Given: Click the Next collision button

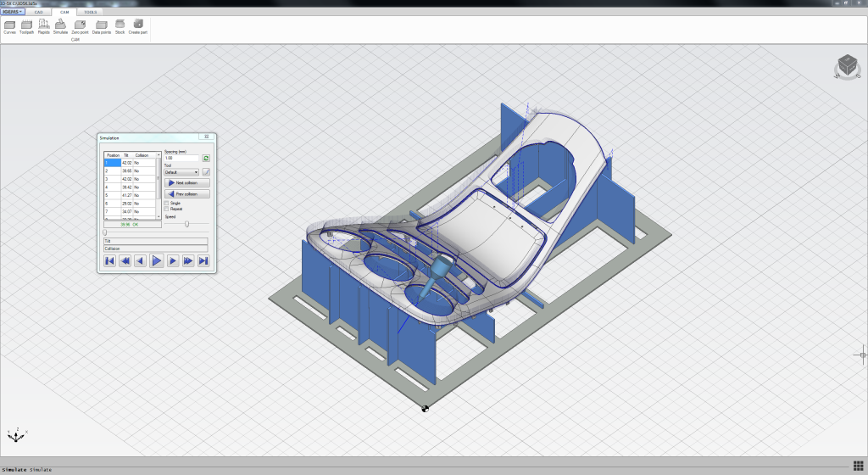Looking at the screenshot, I should [187, 182].
